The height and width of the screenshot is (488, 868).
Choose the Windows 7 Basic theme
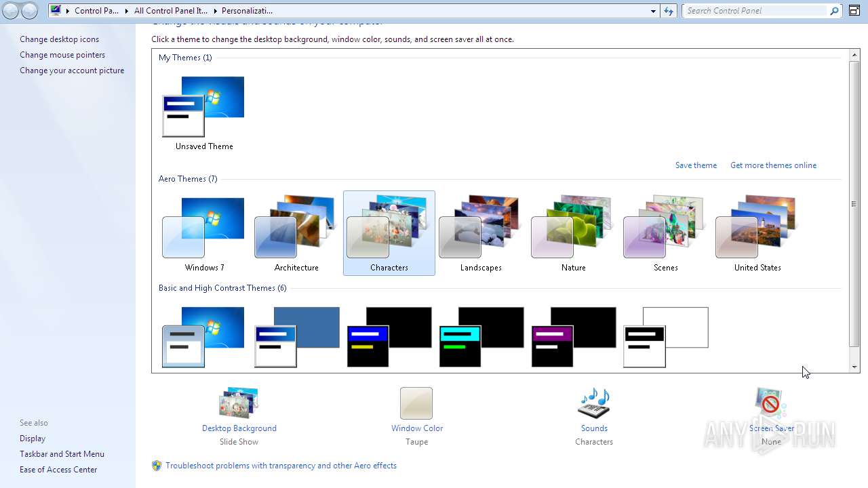coord(203,337)
